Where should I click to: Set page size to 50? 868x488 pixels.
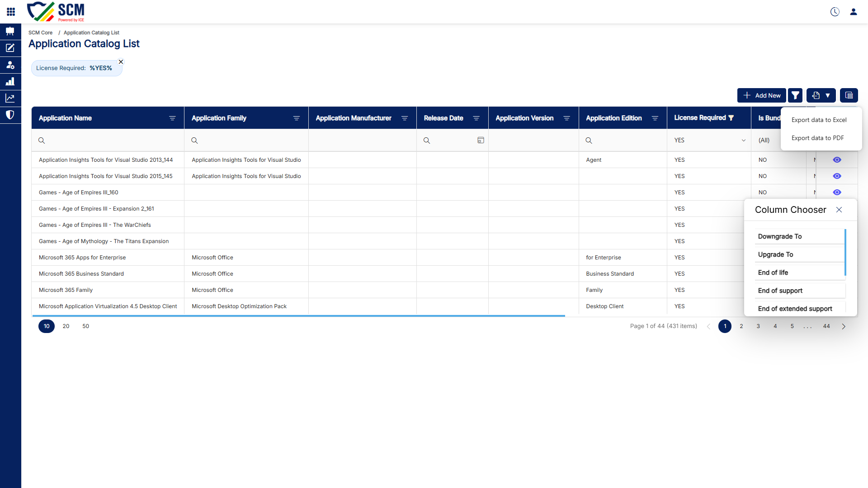[x=86, y=326]
